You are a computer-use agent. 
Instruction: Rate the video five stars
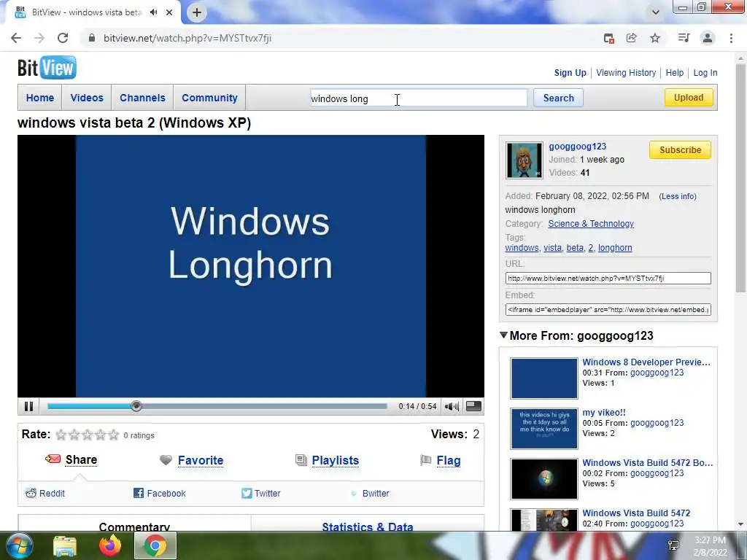[x=113, y=435]
